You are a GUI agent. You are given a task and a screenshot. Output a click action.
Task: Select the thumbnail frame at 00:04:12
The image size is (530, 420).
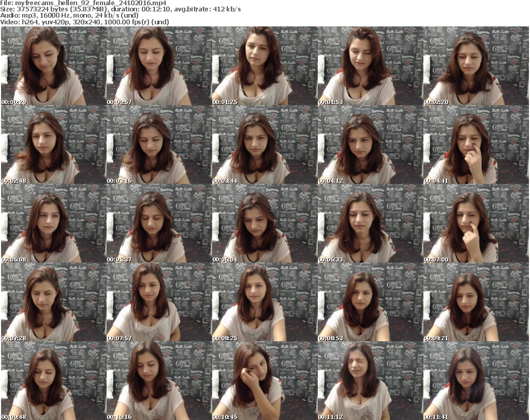(370, 144)
